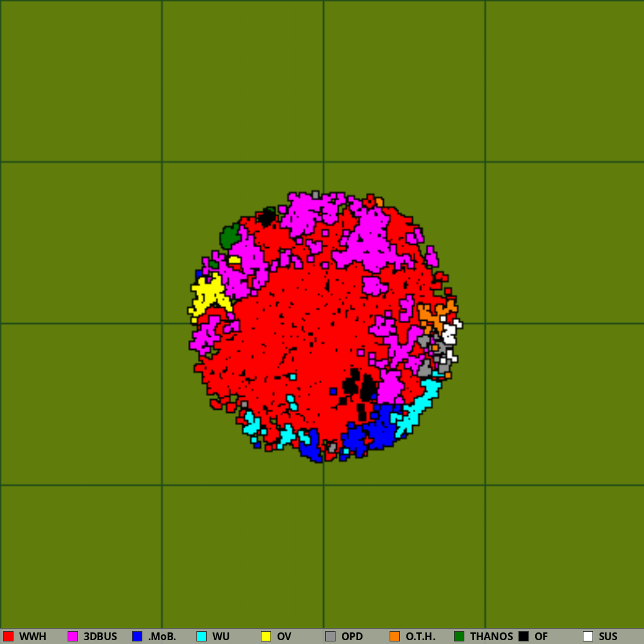Click the white SUS territory on map
Image resolution: width=644 pixels, height=644 pixels.
(x=449, y=334)
